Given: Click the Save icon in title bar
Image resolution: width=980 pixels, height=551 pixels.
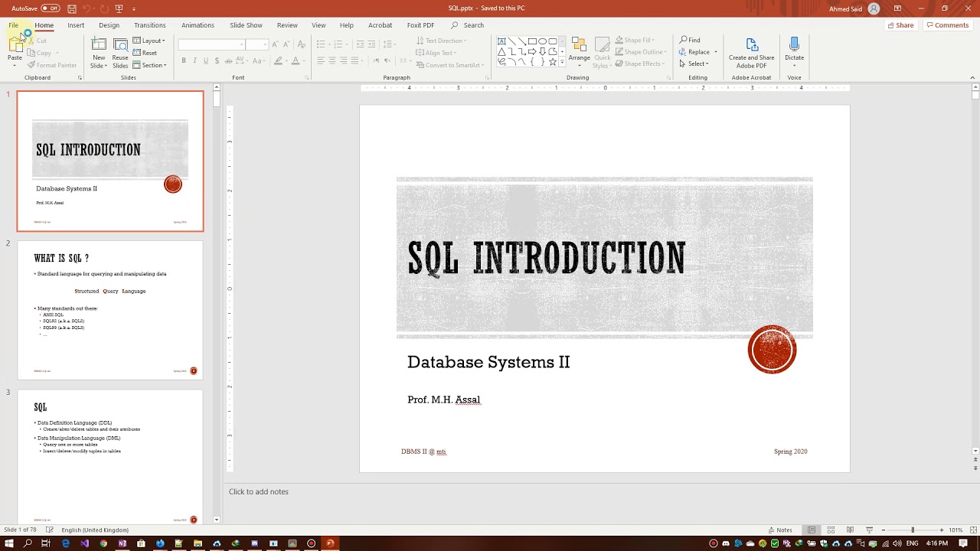Looking at the screenshot, I should click(x=72, y=8).
